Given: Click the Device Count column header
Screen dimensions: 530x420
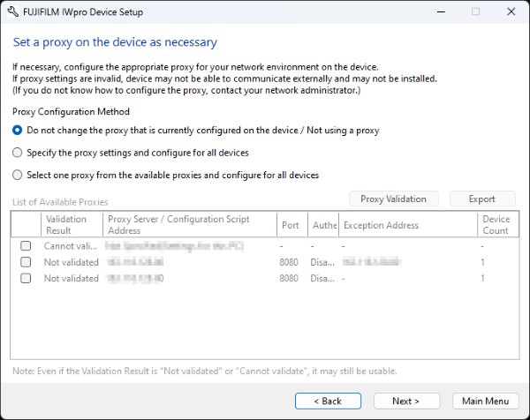Looking at the screenshot, I should tap(498, 224).
